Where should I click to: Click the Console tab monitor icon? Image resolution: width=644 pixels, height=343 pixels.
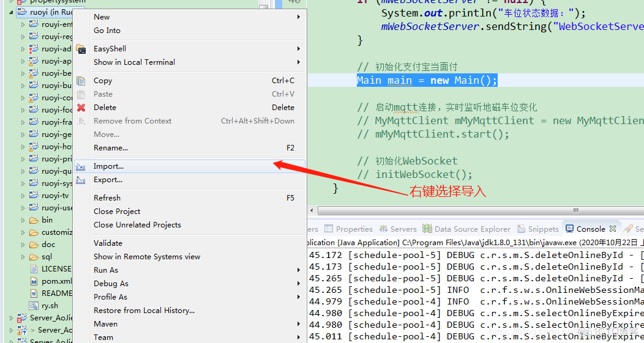coord(570,229)
